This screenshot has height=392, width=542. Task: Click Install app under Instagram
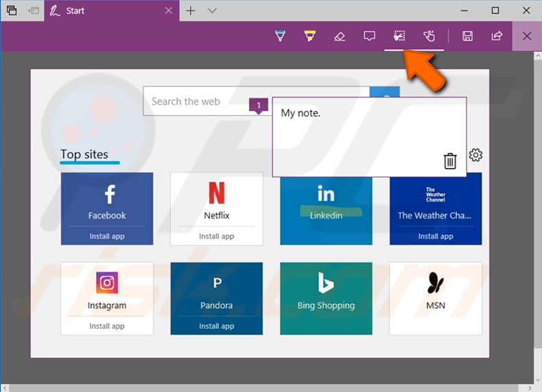coord(107,326)
